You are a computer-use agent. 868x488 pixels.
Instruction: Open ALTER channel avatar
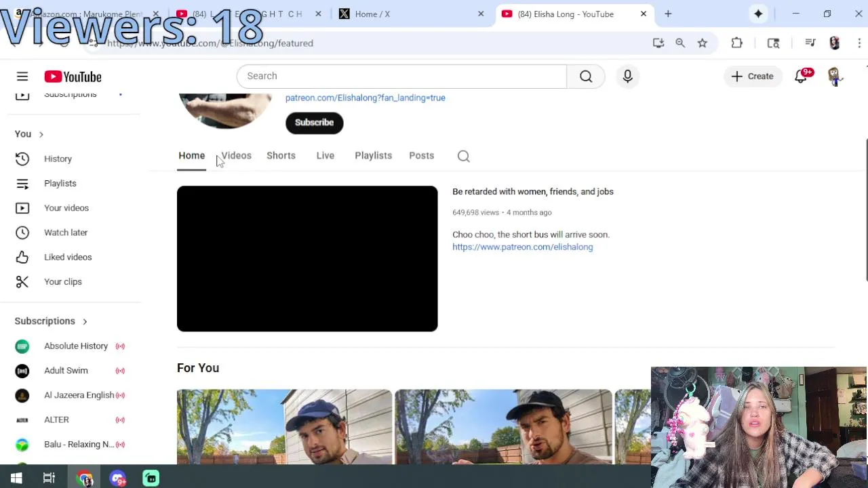pos(22,420)
